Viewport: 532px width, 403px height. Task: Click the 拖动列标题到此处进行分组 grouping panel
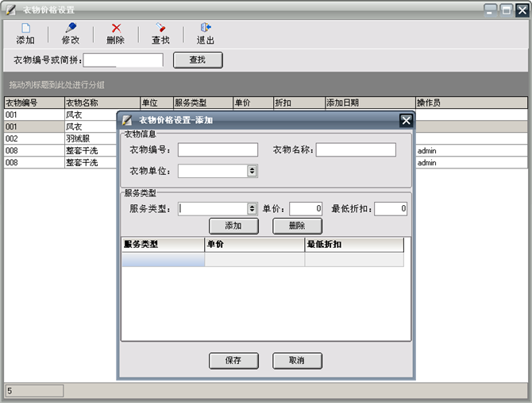point(266,84)
